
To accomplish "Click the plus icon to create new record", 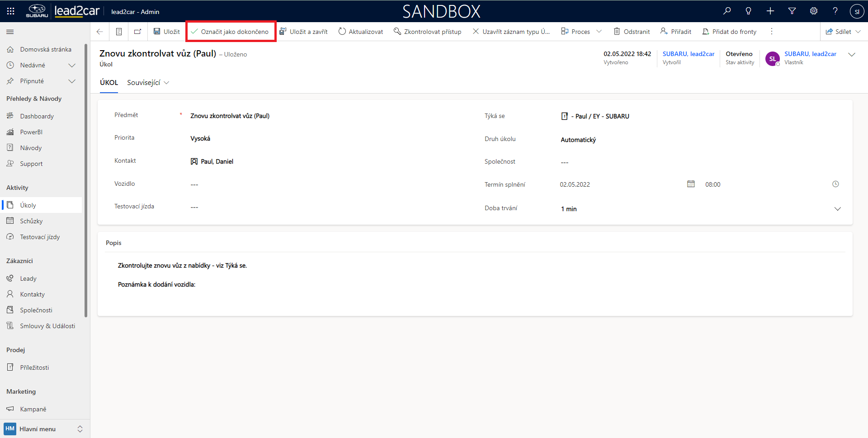I will pos(770,11).
